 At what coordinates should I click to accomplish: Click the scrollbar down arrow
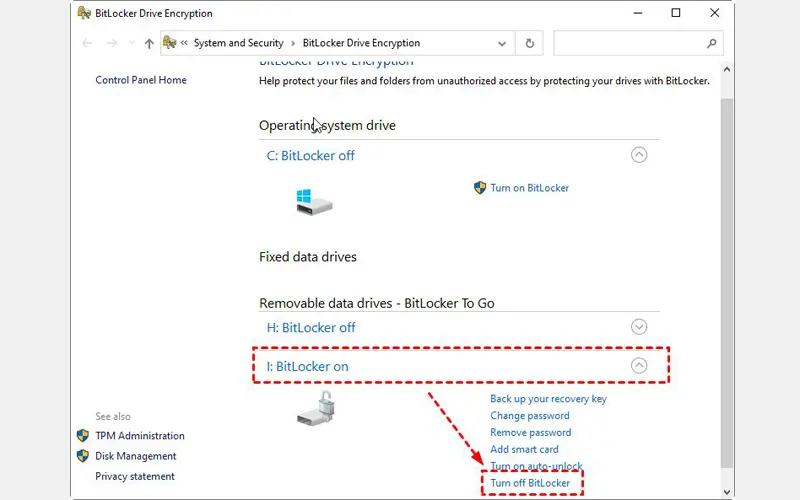click(x=727, y=492)
